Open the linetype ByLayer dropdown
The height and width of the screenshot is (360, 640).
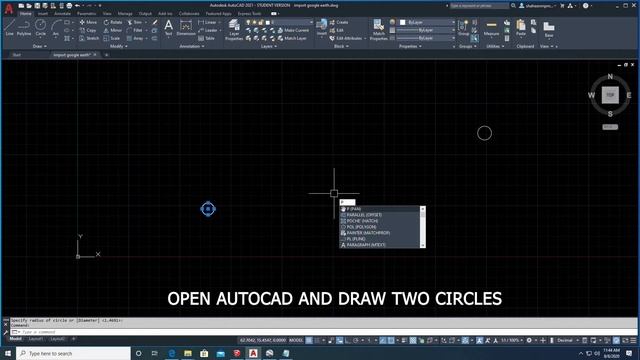click(x=427, y=38)
